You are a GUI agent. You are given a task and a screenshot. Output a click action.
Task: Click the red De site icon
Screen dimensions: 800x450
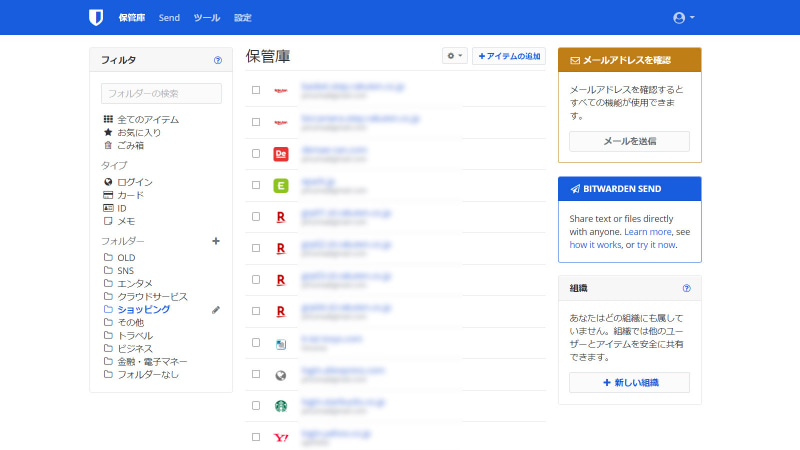point(281,154)
